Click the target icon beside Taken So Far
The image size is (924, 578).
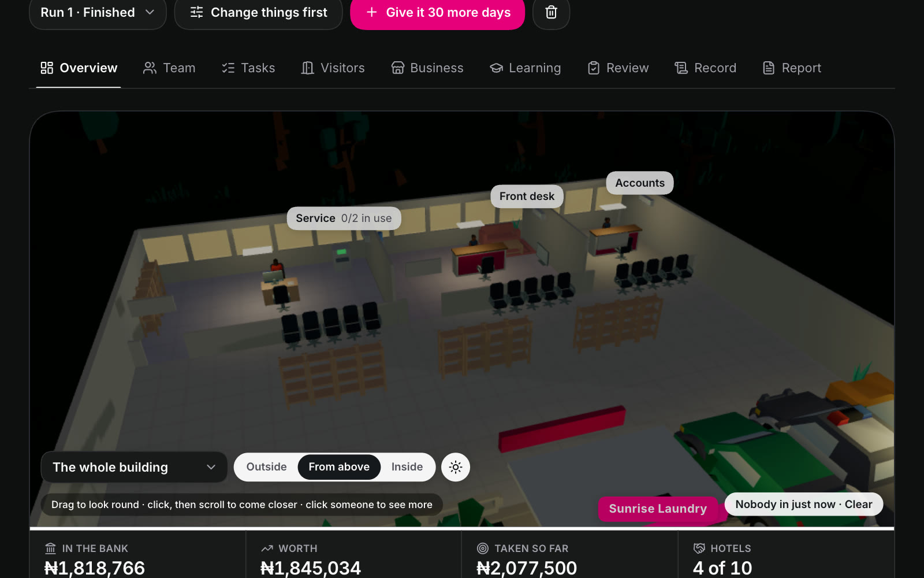pyautogui.click(x=483, y=549)
